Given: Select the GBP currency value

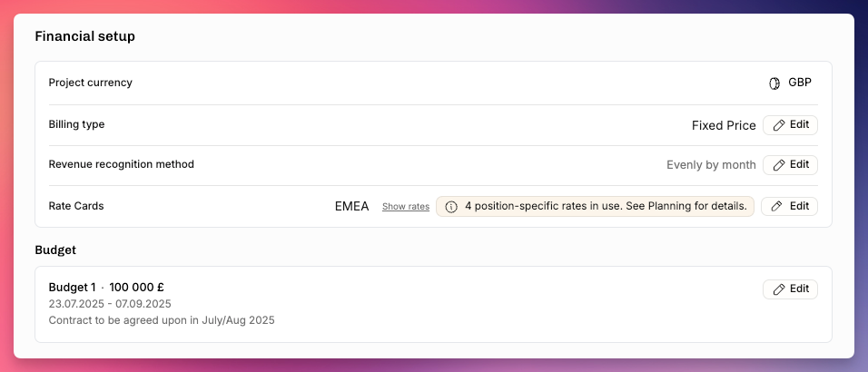Looking at the screenshot, I should [800, 83].
